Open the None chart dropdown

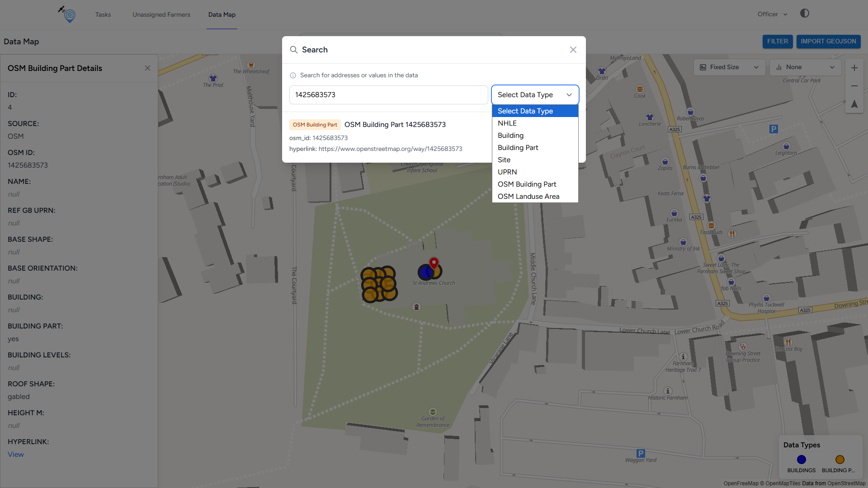tap(805, 67)
